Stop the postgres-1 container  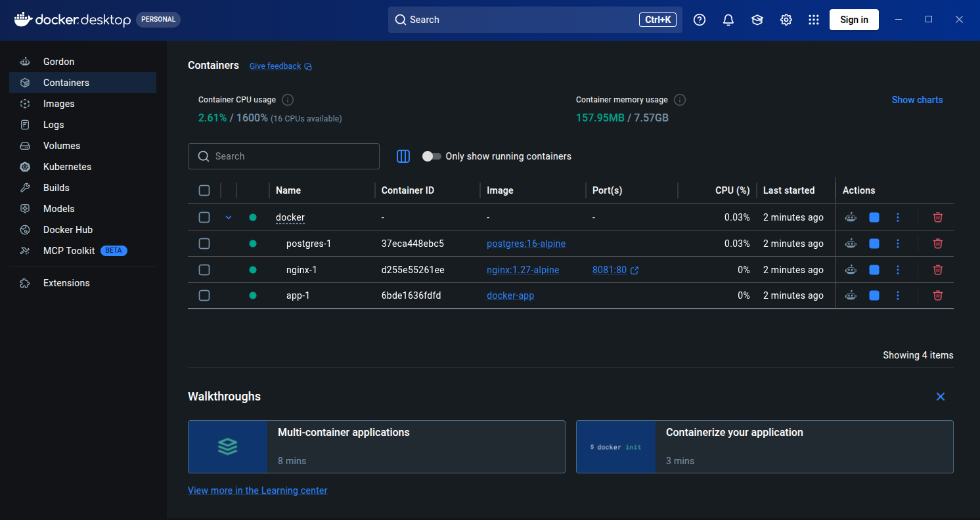[874, 244]
